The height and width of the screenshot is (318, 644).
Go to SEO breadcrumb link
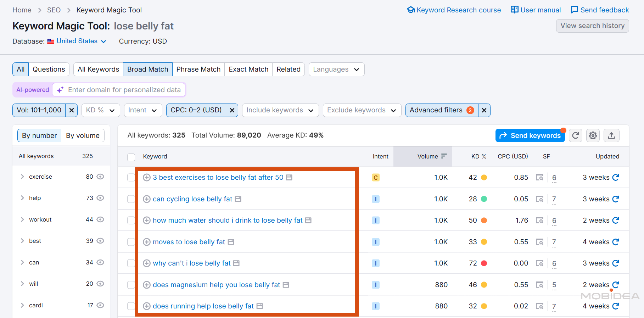[x=54, y=10]
